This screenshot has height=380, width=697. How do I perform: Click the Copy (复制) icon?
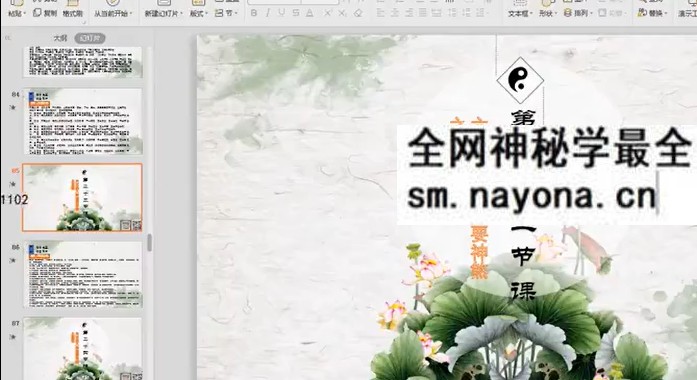37,13
